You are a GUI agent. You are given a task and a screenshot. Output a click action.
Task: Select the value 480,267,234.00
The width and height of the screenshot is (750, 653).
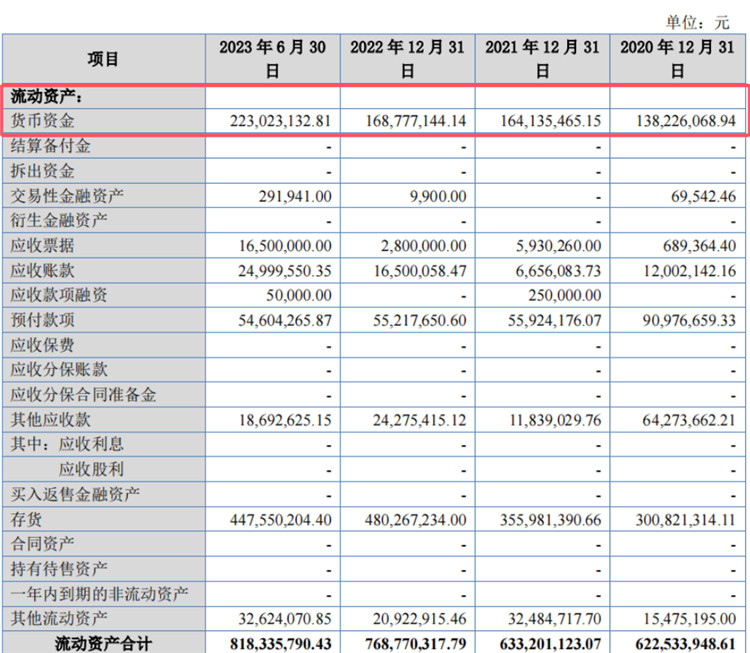pyautogui.click(x=416, y=520)
